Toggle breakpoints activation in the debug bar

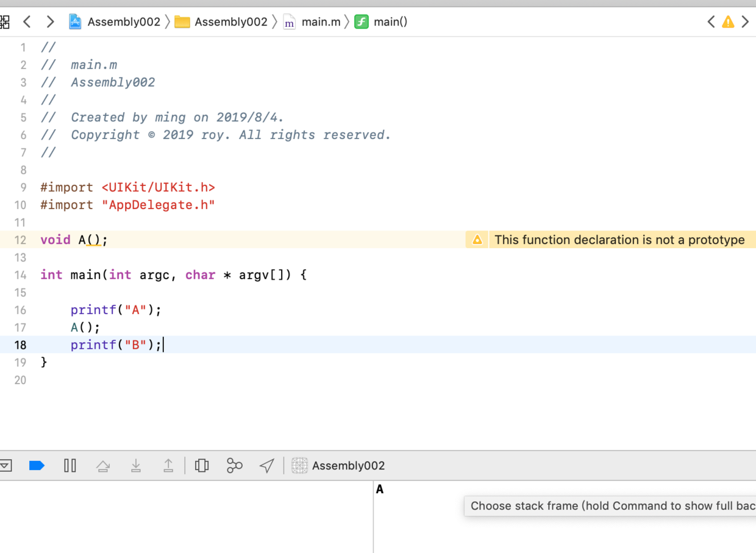pyautogui.click(x=37, y=466)
